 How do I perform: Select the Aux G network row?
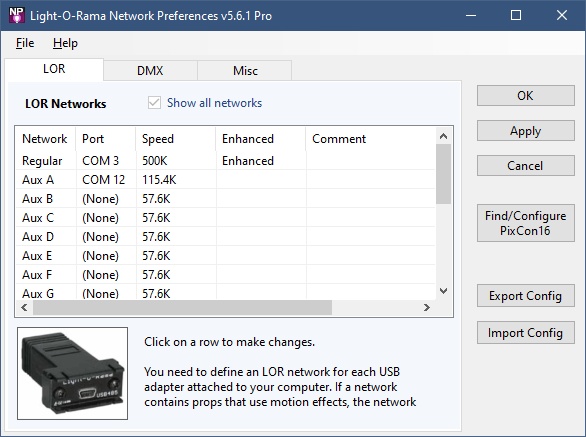click(x=226, y=292)
